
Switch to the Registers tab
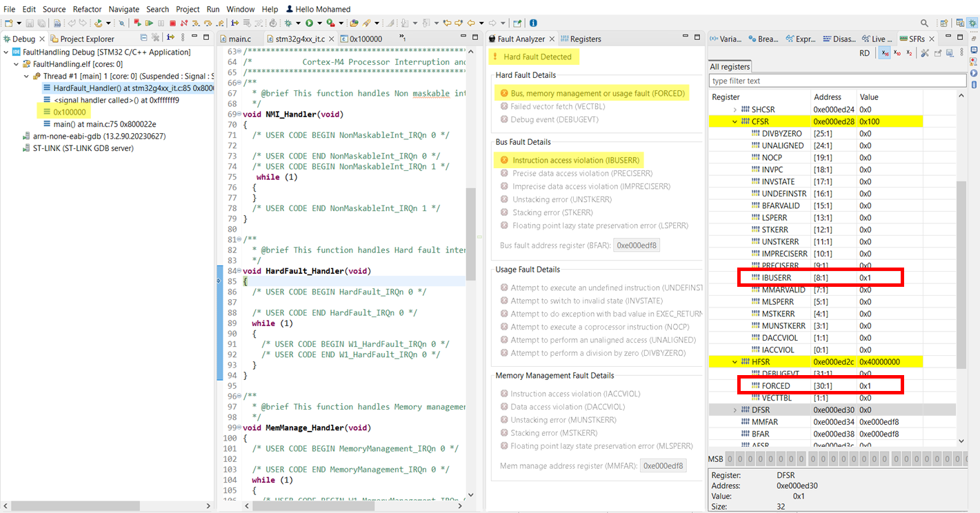(x=586, y=39)
